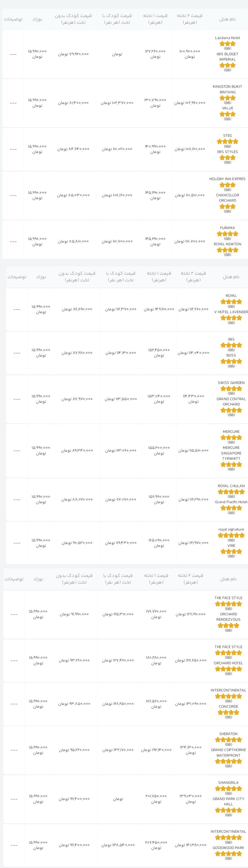Click the FURAMA hotel star rating

click(227, 233)
